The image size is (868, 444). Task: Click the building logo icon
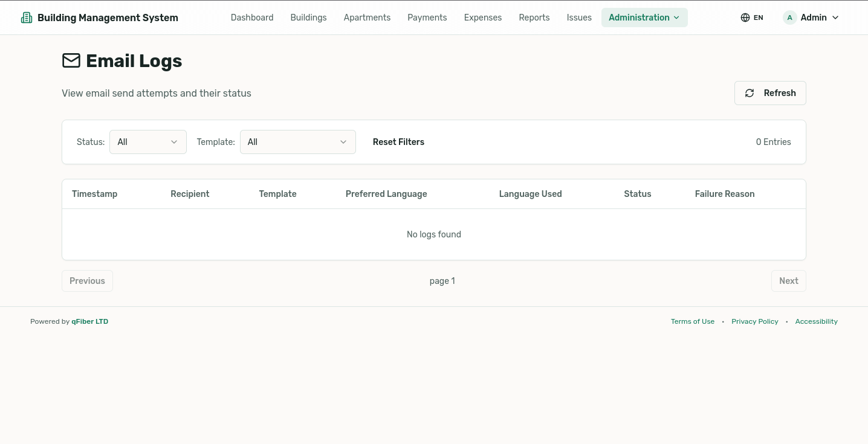pos(27,18)
